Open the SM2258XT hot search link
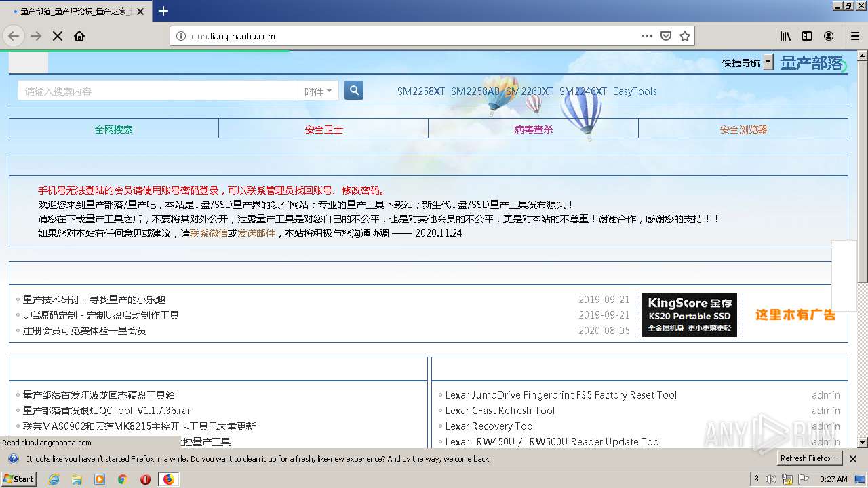 (421, 91)
